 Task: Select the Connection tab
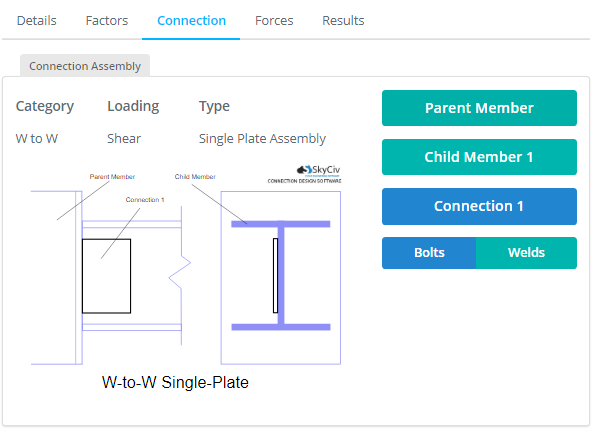[x=191, y=21]
